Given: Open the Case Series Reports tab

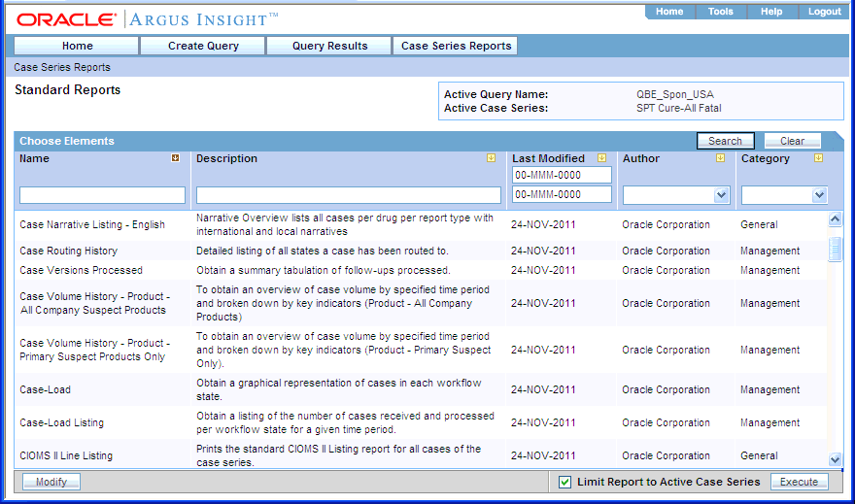Looking at the screenshot, I should [456, 46].
